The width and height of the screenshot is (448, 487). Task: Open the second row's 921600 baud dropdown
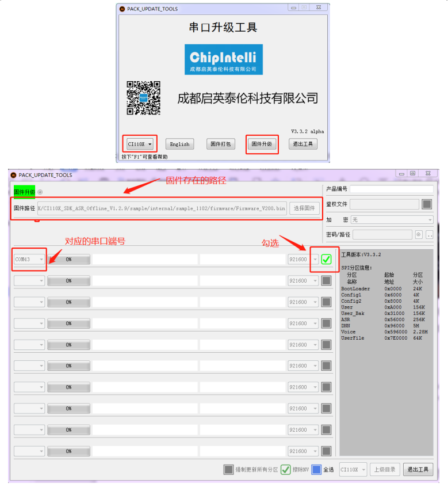click(303, 281)
